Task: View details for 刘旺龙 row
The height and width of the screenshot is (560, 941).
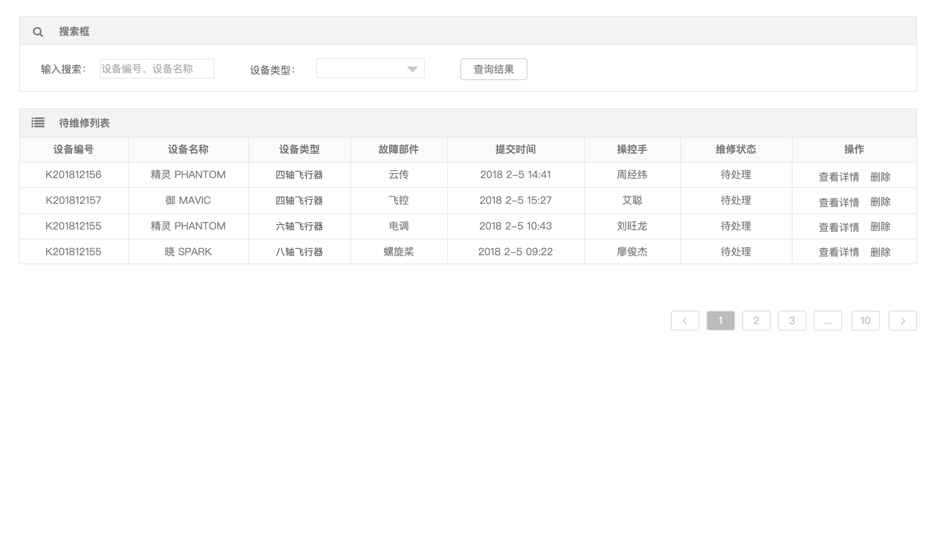Action: click(x=839, y=227)
